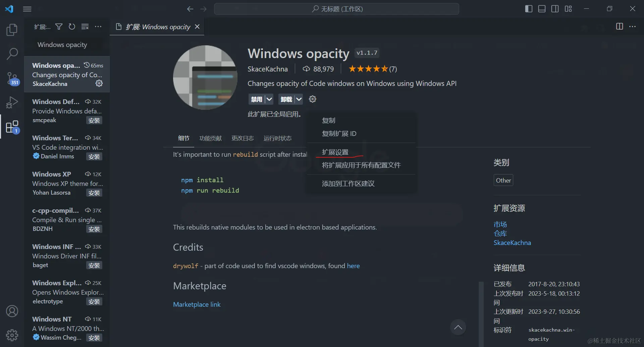644x347 pixels.
Task: Open the Extensions view icon
Action: (x=12, y=127)
